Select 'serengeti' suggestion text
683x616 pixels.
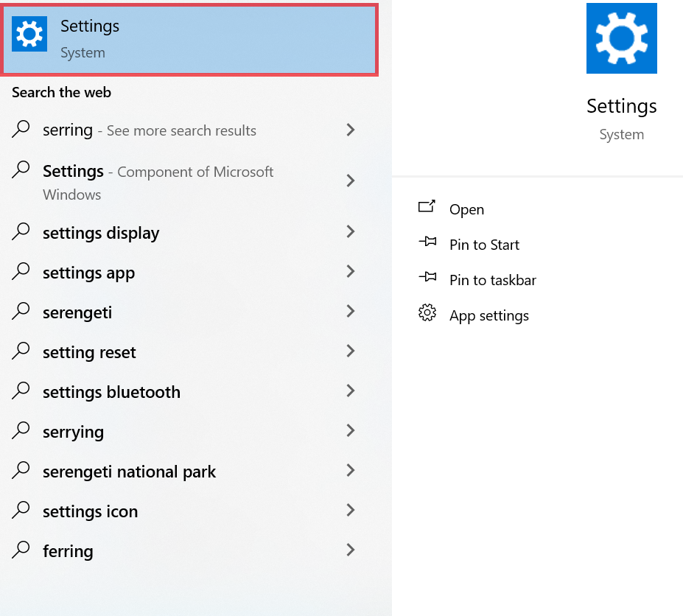click(x=77, y=313)
